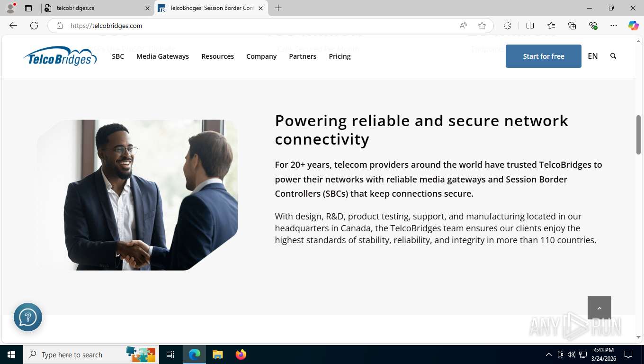Open Browser essentials heart icon
Screen dimensions: 644x364
(593, 26)
